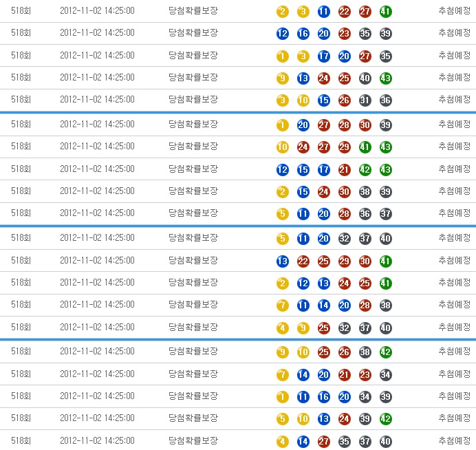Click the gray number 31 ball

(365, 100)
